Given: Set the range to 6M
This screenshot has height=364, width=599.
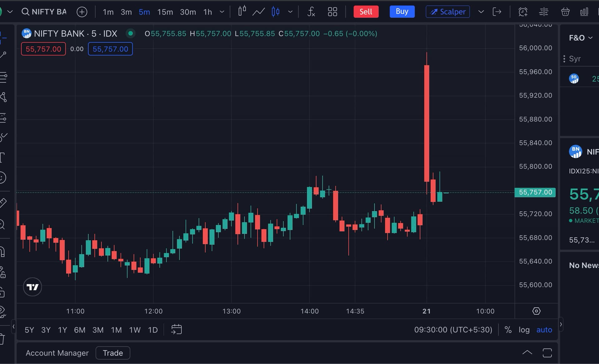Looking at the screenshot, I should click(80, 330).
